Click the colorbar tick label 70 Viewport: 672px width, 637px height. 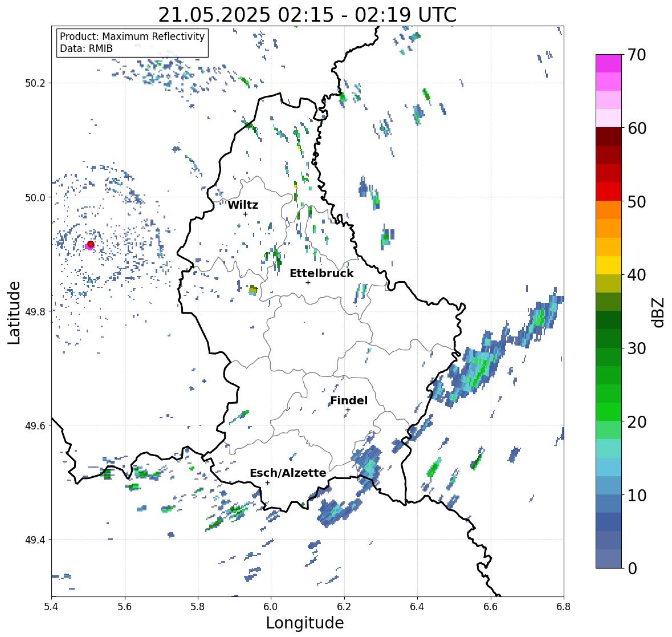[637, 55]
